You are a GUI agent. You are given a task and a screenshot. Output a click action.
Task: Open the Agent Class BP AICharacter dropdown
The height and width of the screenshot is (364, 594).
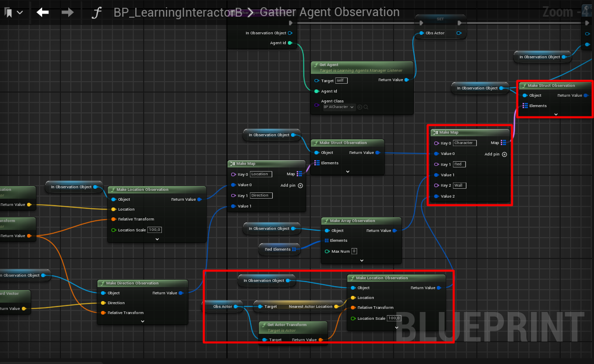pyautogui.click(x=338, y=107)
